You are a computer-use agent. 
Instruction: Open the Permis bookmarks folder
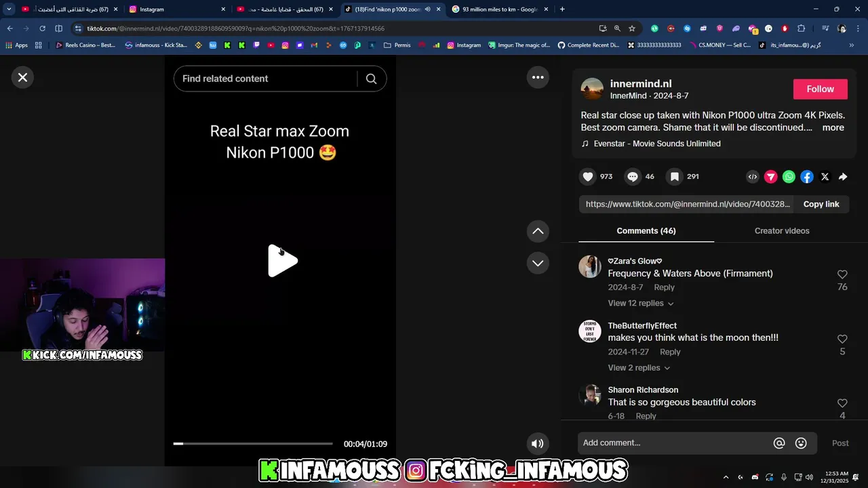[x=397, y=45]
